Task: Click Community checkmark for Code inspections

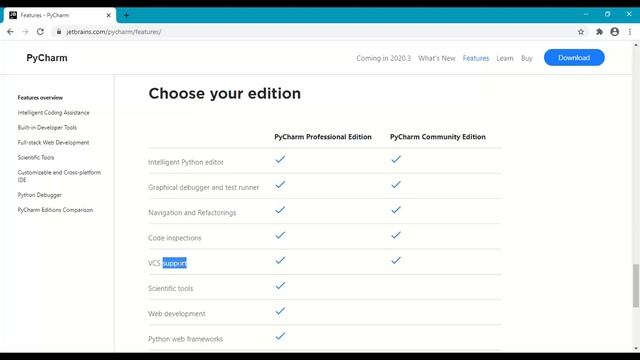Action: point(396,235)
